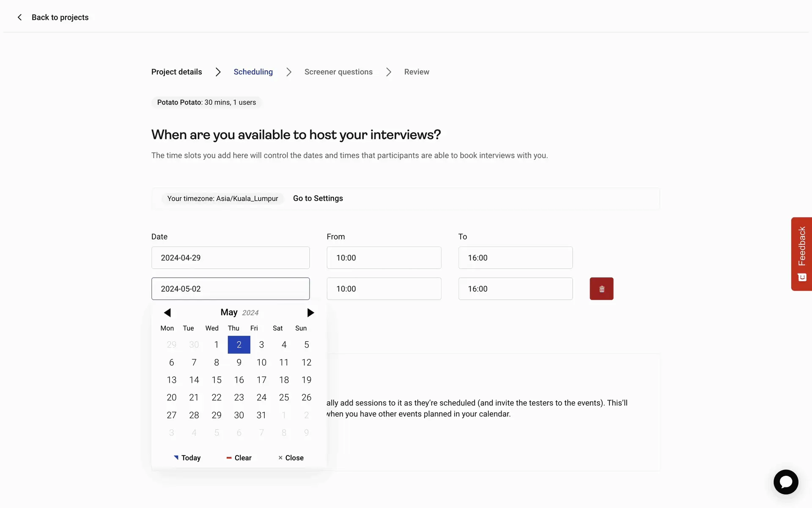This screenshot has width=812, height=508.
Task: Go to previous month in calendar
Action: tap(167, 313)
